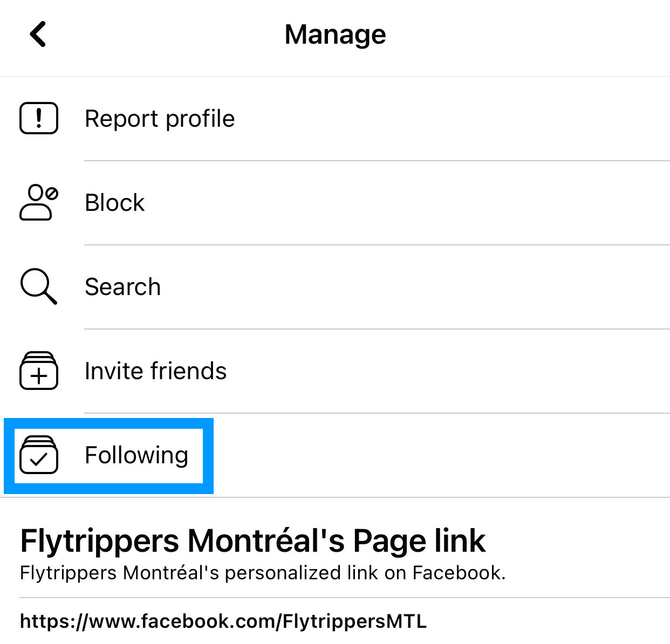This screenshot has width=670, height=644.
Task: Choose the Block menu entry
Action: pyautogui.click(x=115, y=203)
